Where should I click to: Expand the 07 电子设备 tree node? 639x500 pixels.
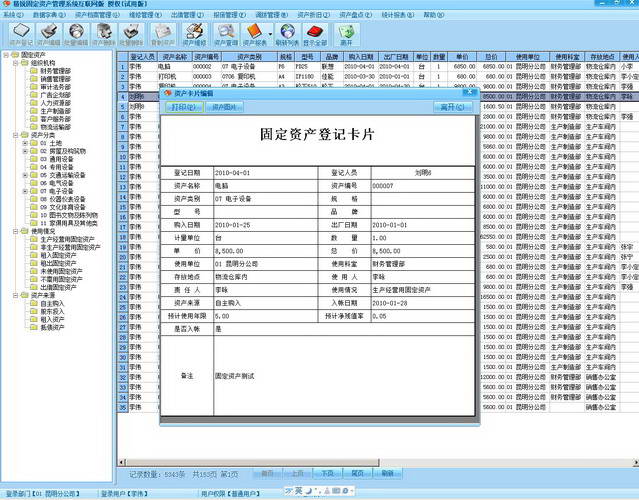(x=25, y=191)
